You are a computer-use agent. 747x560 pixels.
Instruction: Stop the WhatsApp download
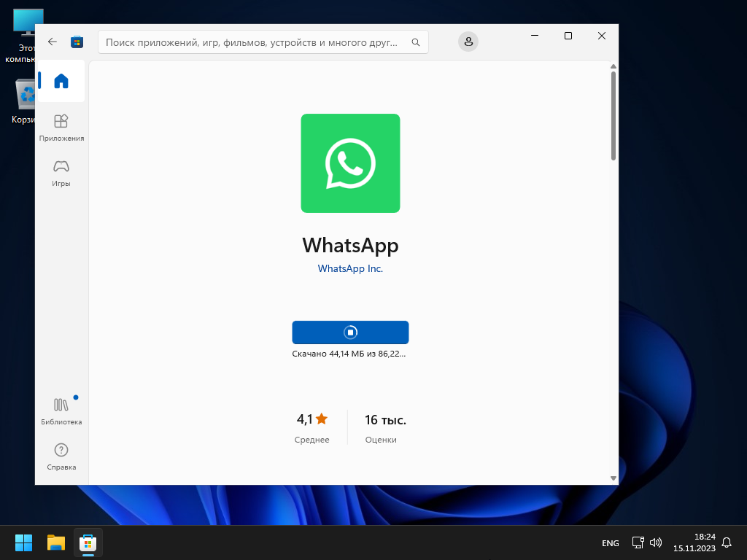pyautogui.click(x=350, y=332)
